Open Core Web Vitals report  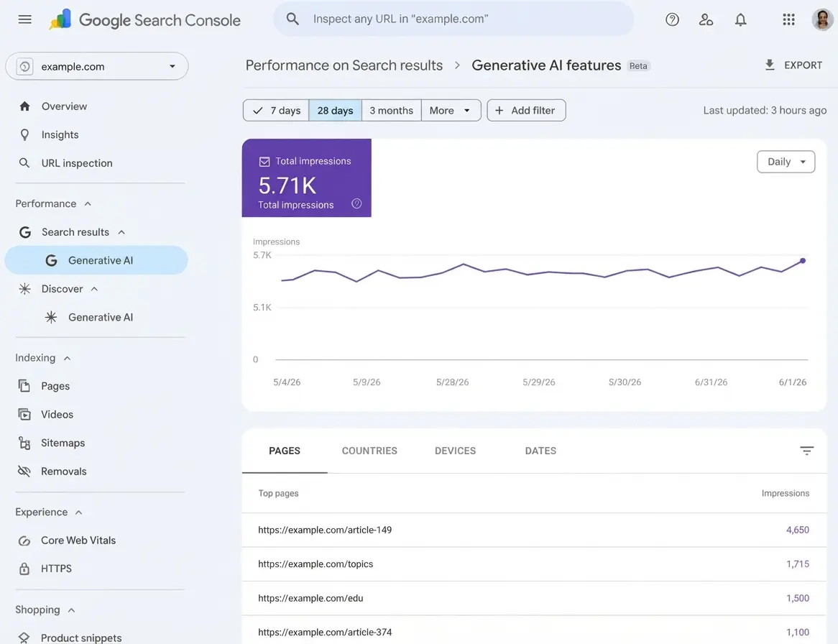[78, 540]
